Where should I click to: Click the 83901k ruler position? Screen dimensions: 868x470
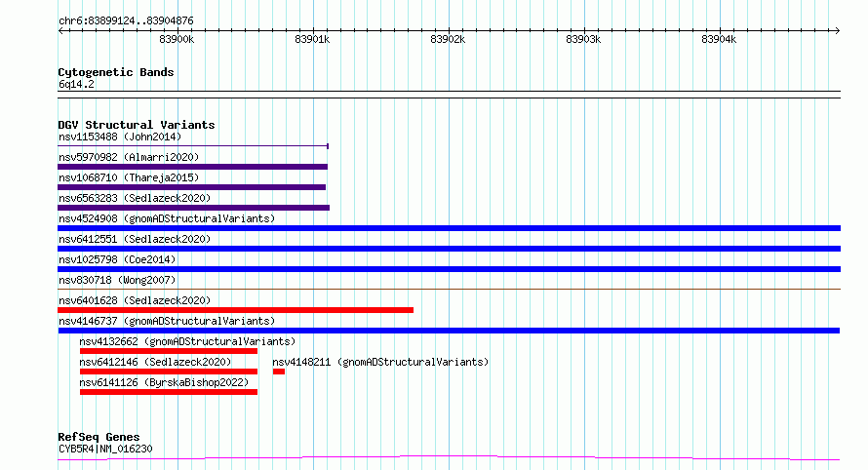pos(312,39)
